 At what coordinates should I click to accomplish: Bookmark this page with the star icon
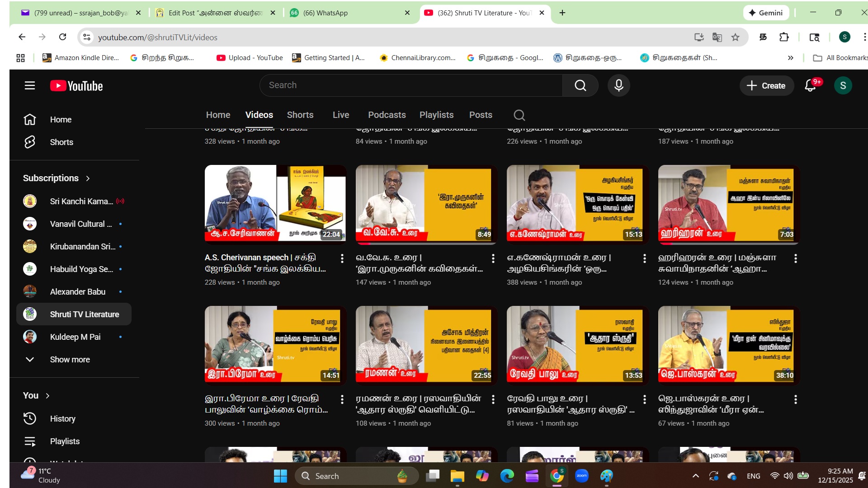pos(736,38)
